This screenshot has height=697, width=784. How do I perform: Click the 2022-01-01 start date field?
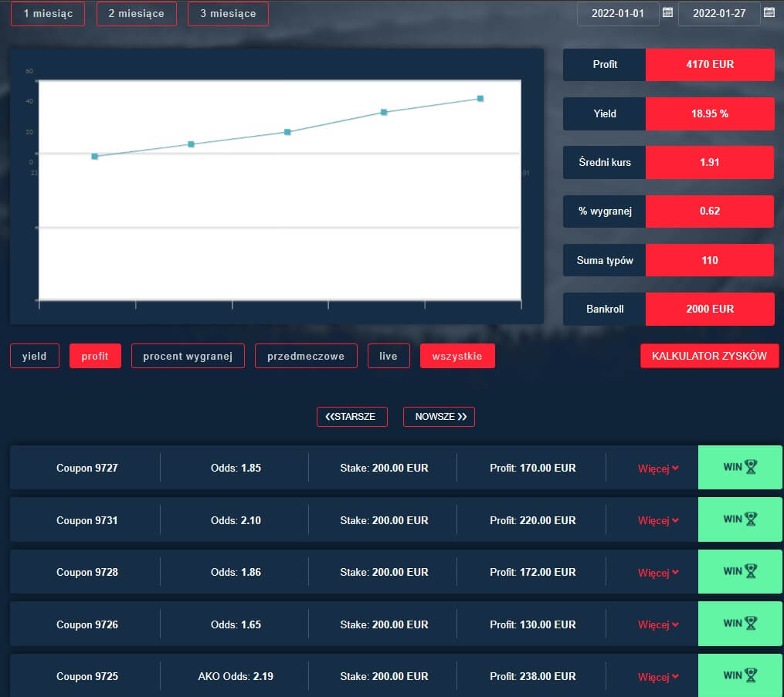[618, 13]
